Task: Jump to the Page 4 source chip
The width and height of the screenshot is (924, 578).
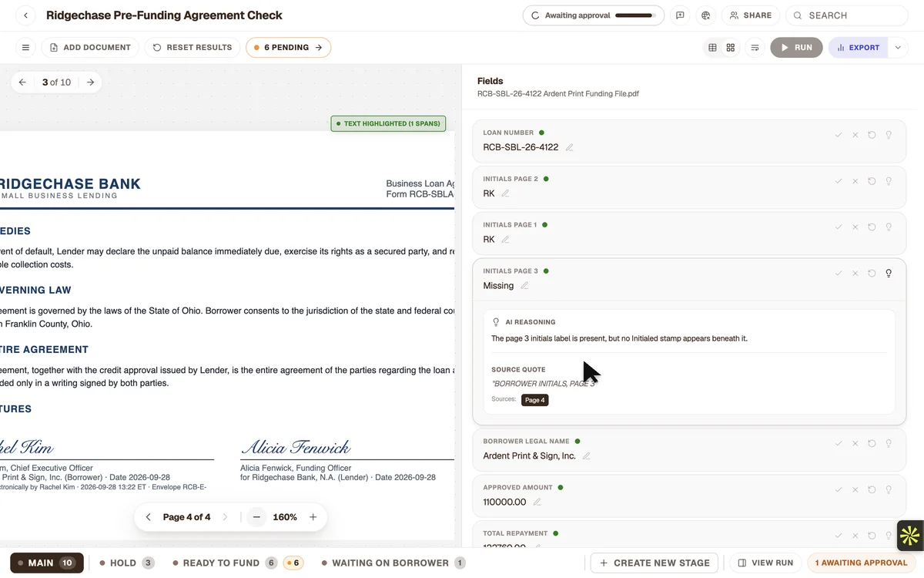Action: pos(534,400)
